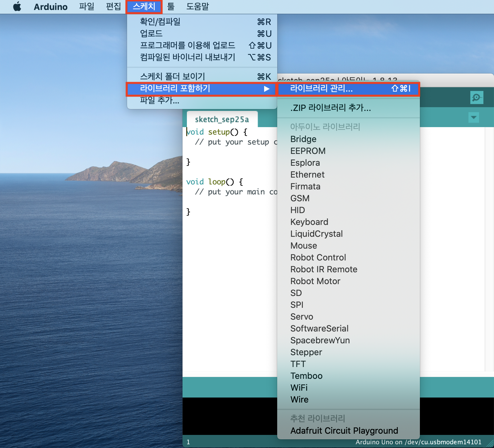Screen dimensions: 494x448
Task: Open the 편집 menu
Action: [113, 7]
